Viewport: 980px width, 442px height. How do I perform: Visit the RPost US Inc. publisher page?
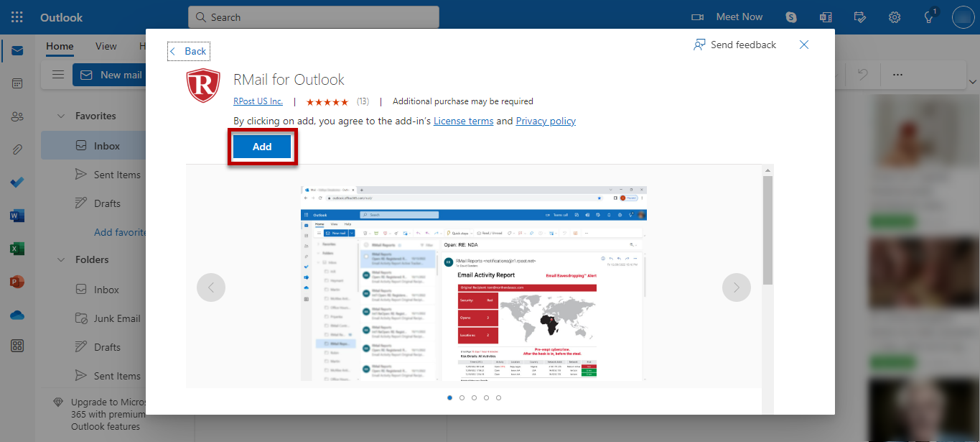tap(258, 101)
